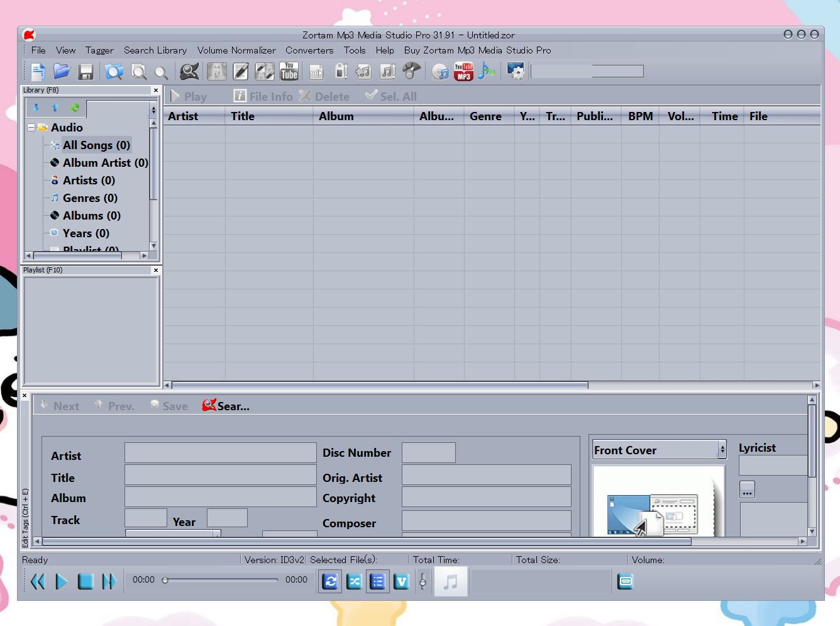The image size is (840, 626).
Task: Click the blue music note with arrow icon
Action: pyautogui.click(x=486, y=71)
